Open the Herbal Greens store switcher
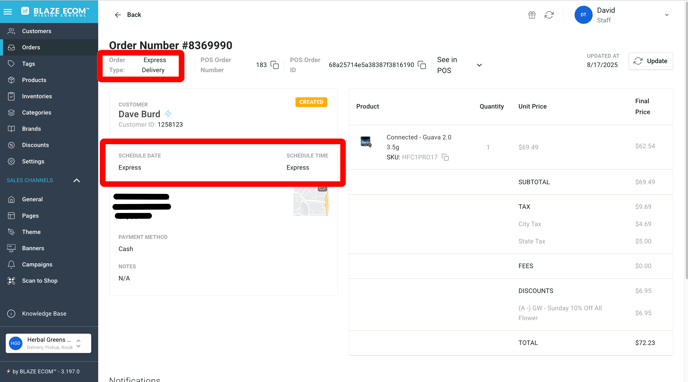 [48, 343]
